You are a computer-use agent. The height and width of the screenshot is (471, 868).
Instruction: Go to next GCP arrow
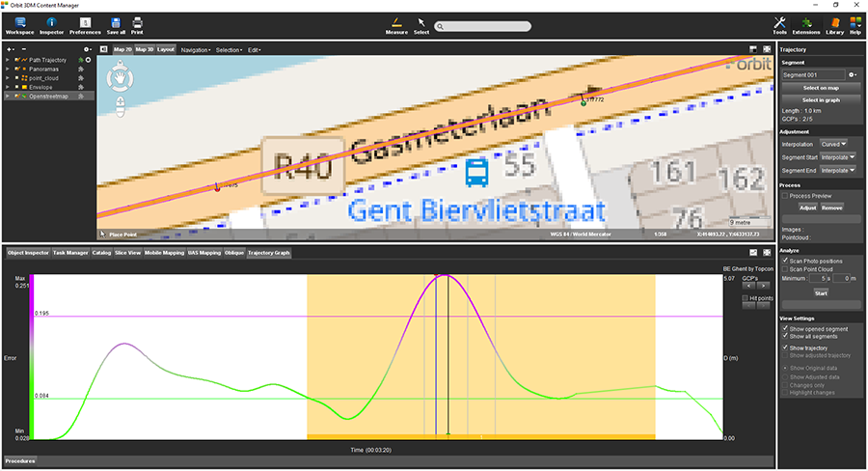763,286
